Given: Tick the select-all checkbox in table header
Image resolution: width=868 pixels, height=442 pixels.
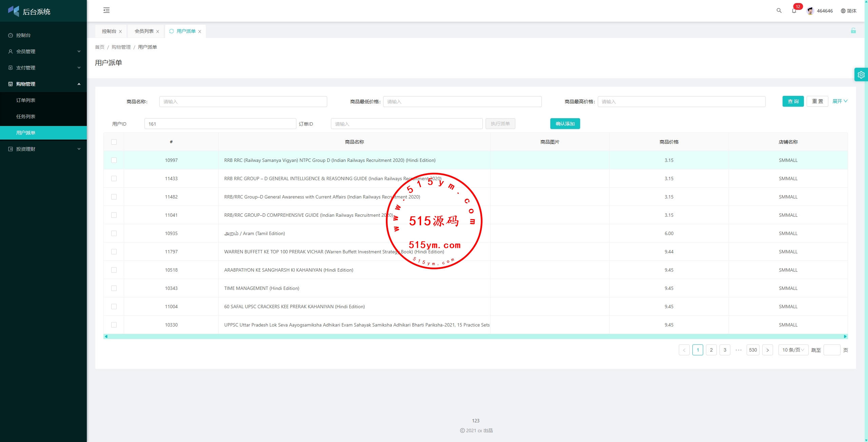Looking at the screenshot, I should tap(114, 142).
